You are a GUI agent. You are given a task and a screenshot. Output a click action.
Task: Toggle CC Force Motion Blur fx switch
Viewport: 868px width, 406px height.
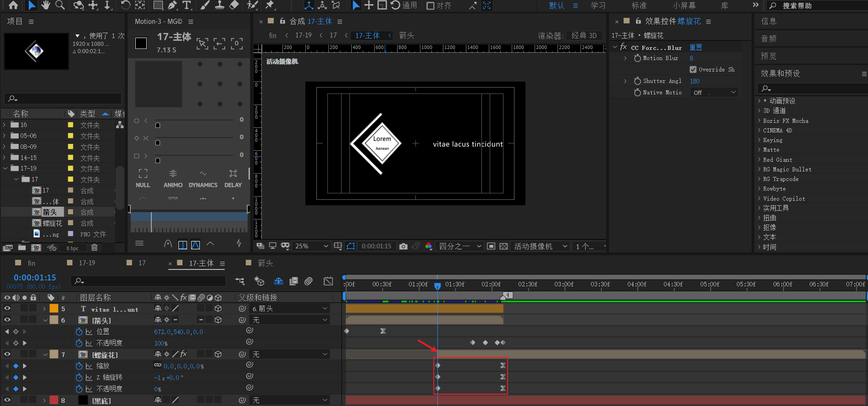pos(624,47)
